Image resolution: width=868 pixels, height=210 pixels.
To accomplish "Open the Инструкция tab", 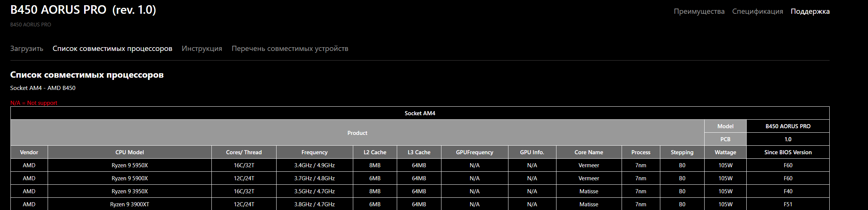I will tap(202, 49).
